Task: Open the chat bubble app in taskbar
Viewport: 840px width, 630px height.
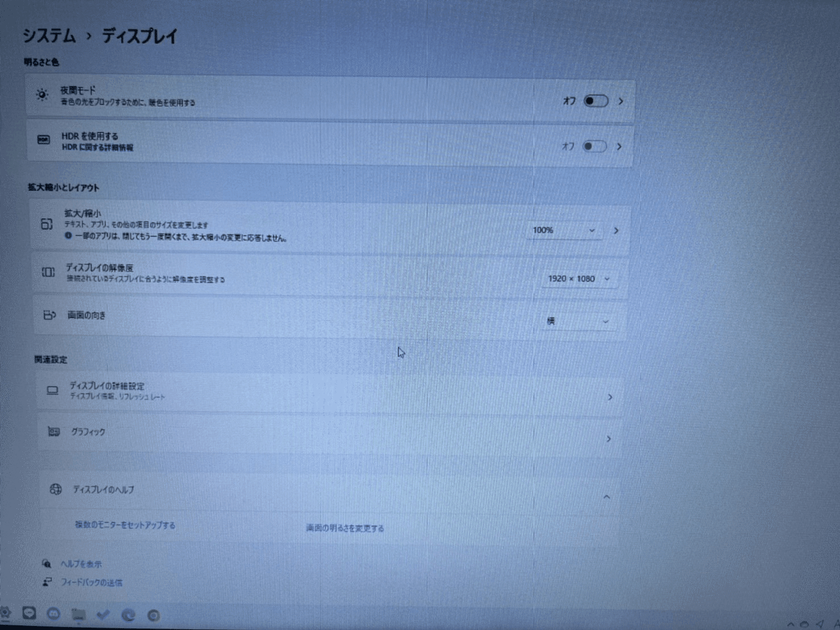Action: tap(29, 613)
